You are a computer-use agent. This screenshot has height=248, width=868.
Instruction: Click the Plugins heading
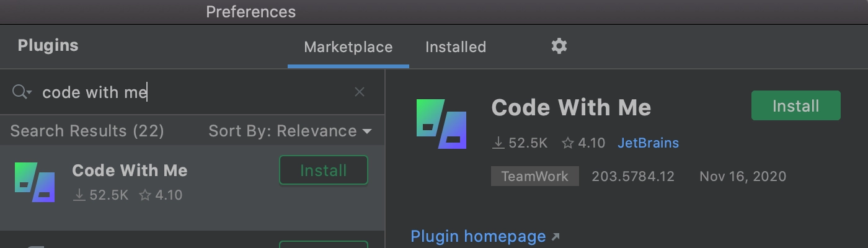(48, 46)
